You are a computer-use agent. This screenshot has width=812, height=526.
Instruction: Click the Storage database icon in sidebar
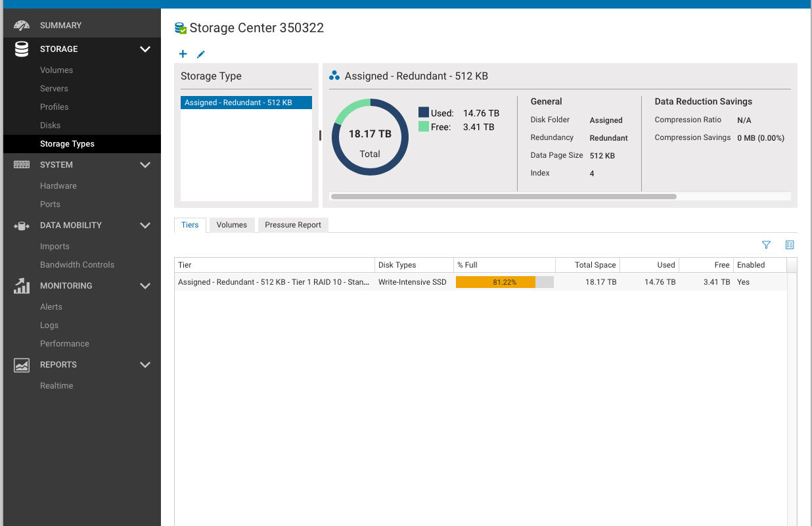(x=22, y=49)
